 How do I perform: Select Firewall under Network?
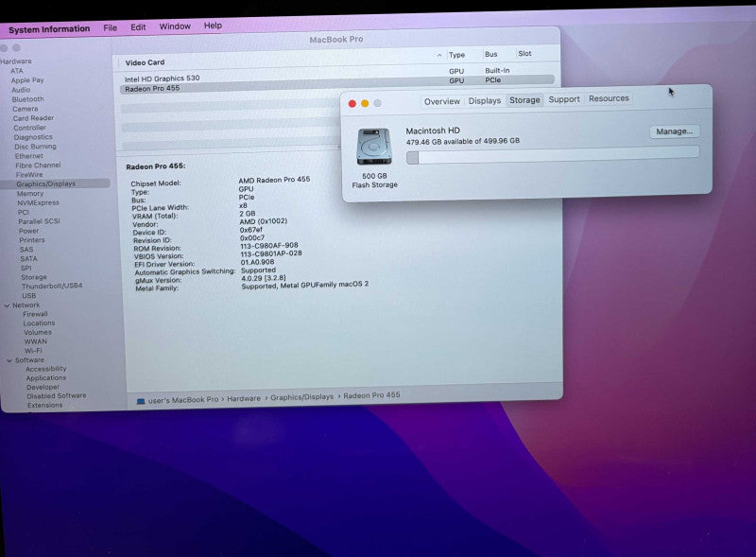pyautogui.click(x=35, y=314)
